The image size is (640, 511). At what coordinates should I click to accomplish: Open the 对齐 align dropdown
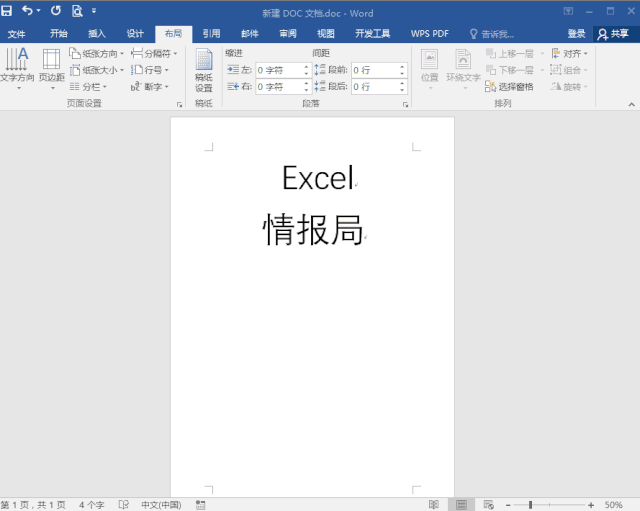(569, 53)
